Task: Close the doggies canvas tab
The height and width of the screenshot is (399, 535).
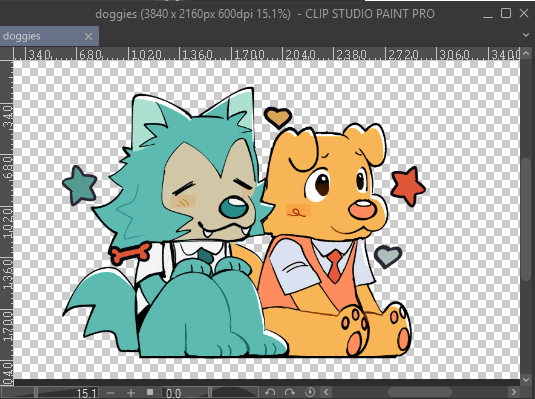Action: (x=88, y=36)
